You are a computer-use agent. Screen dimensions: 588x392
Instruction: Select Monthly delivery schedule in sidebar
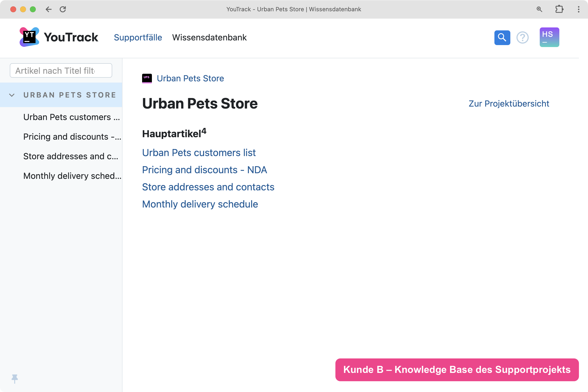click(72, 176)
